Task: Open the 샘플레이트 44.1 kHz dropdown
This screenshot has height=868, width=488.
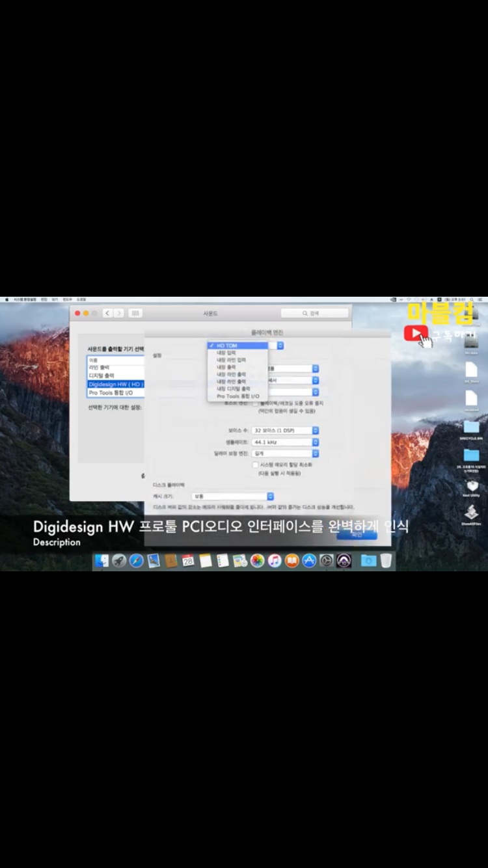Action: (x=285, y=442)
